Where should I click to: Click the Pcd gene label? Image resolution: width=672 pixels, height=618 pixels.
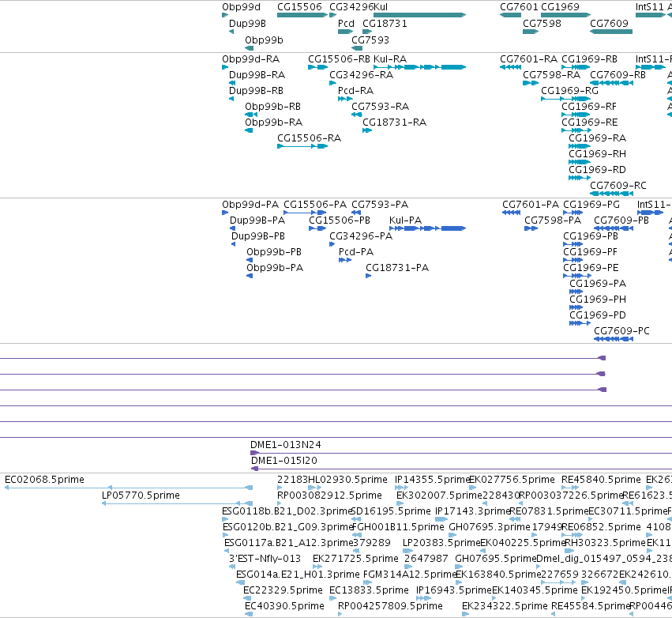[347, 24]
